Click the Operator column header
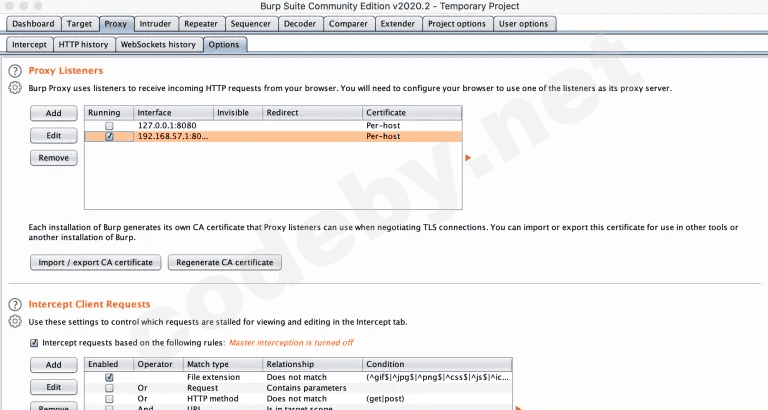This screenshot has height=410, width=768. pos(158,364)
